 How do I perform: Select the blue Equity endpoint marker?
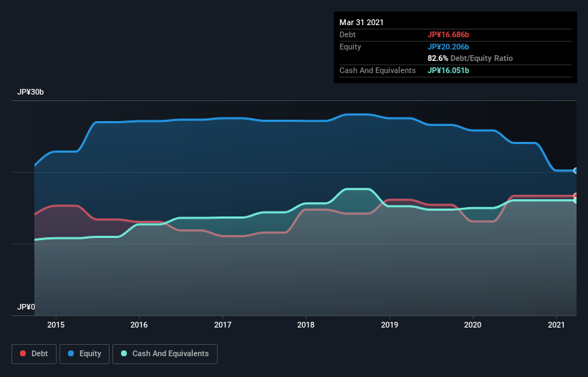(x=576, y=171)
